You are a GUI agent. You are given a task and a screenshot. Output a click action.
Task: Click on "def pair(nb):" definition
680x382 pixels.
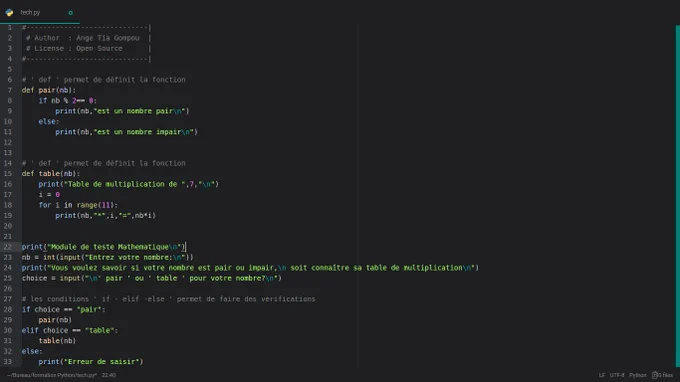click(49, 90)
